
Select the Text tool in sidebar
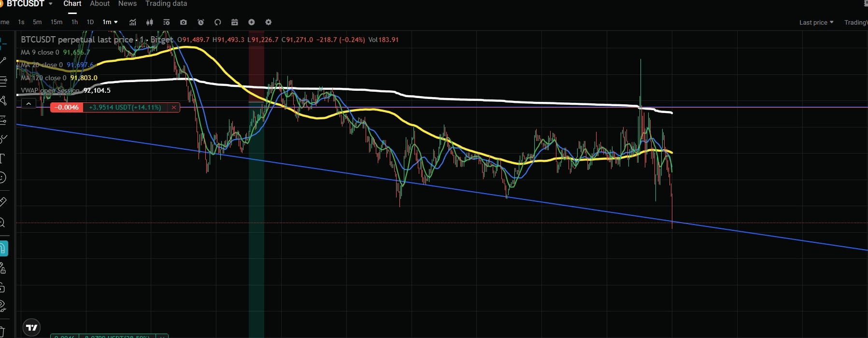pyautogui.click(x=2, y=158)
